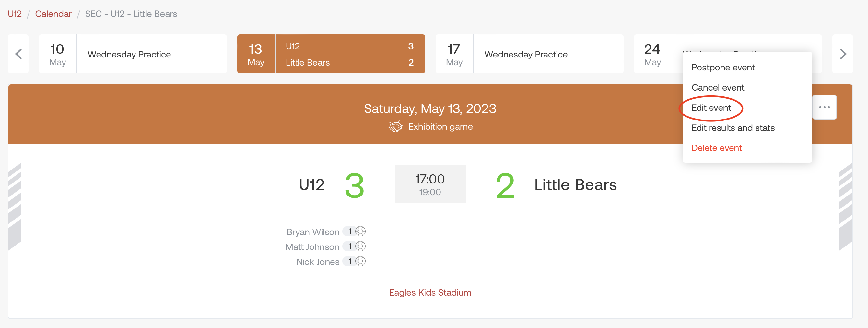Open U12 breadcrumb link
Screen dimensions: 868x328
click(15, 14)
